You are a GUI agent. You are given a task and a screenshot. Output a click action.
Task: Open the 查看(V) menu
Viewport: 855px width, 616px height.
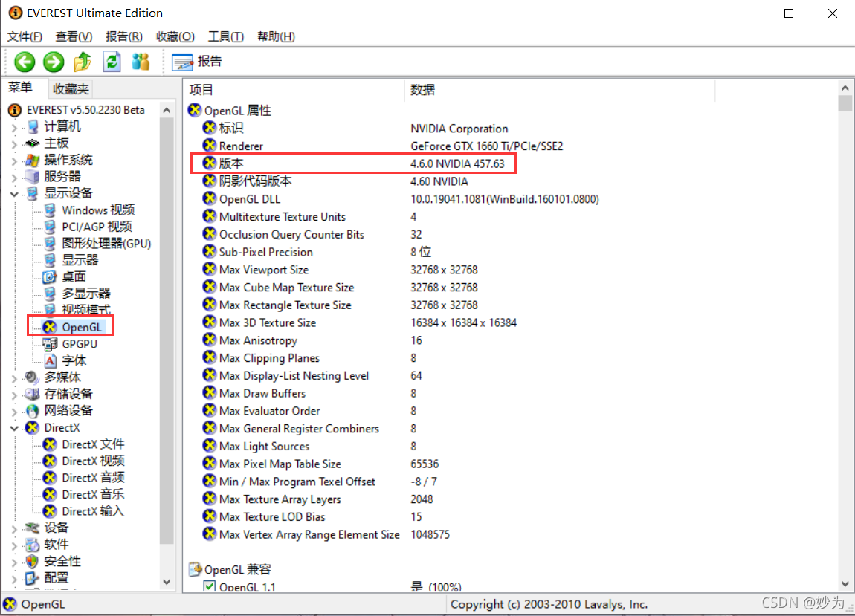(74, 36)
